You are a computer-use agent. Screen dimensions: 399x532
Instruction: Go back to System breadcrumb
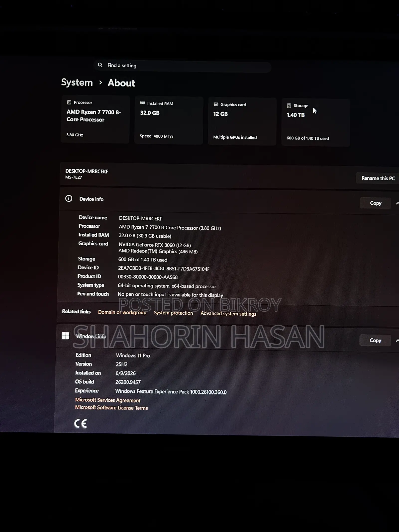click(x=77, y=82)
